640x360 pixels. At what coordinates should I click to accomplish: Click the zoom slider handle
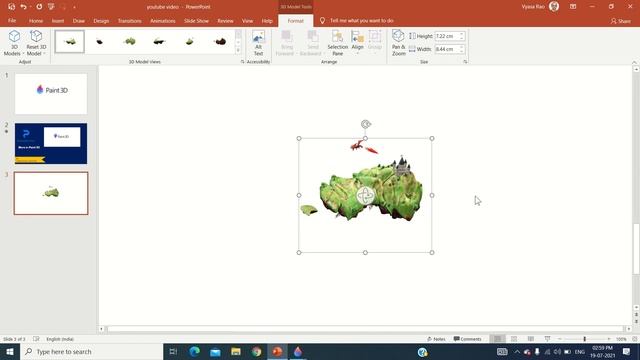point(584,339)
